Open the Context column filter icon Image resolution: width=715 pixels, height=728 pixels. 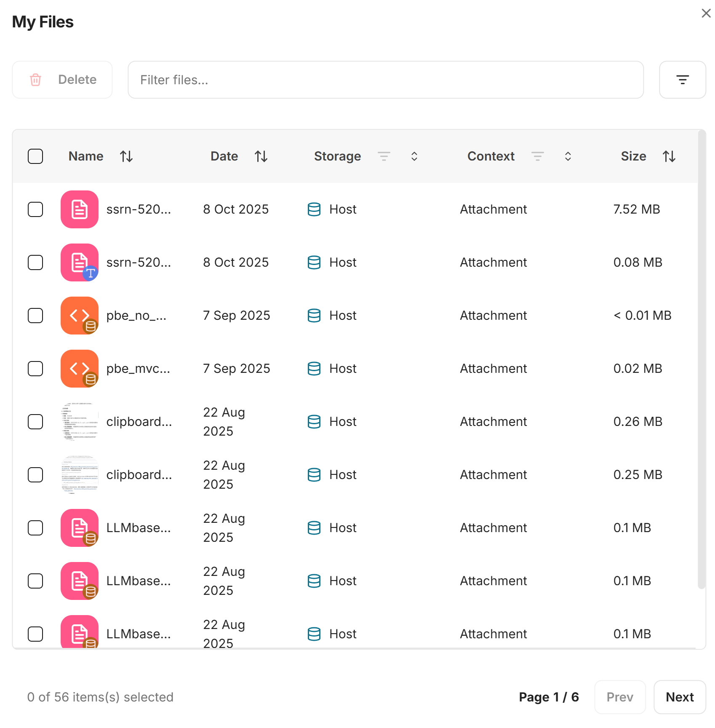pos(537,156)
